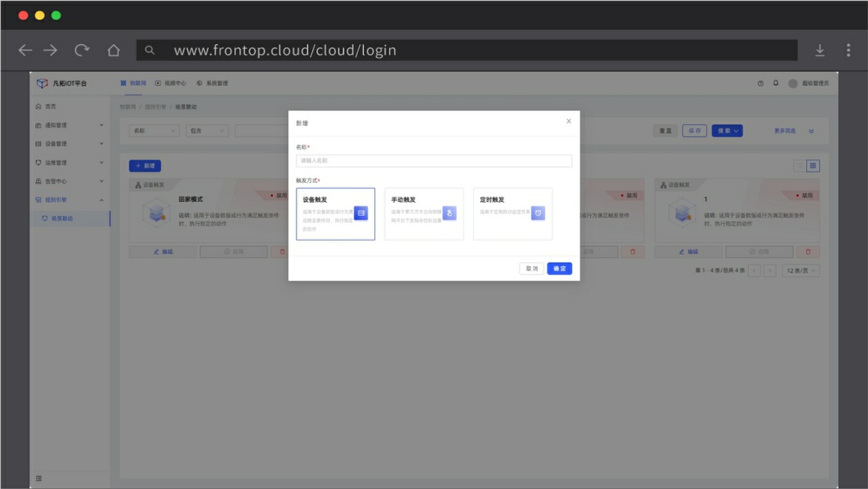Select 定时触发 trigger option card
868x489 pixels.
click(512, 214)
